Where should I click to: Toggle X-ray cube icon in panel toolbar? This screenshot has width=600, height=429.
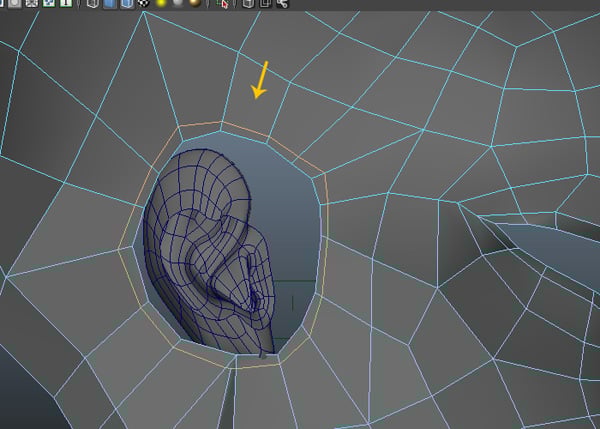tap(248, 4)
